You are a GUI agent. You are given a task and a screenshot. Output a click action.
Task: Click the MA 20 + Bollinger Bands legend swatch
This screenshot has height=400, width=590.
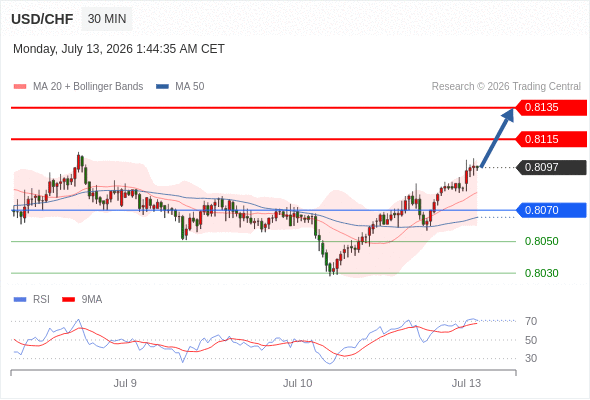[x=20, y=87]
